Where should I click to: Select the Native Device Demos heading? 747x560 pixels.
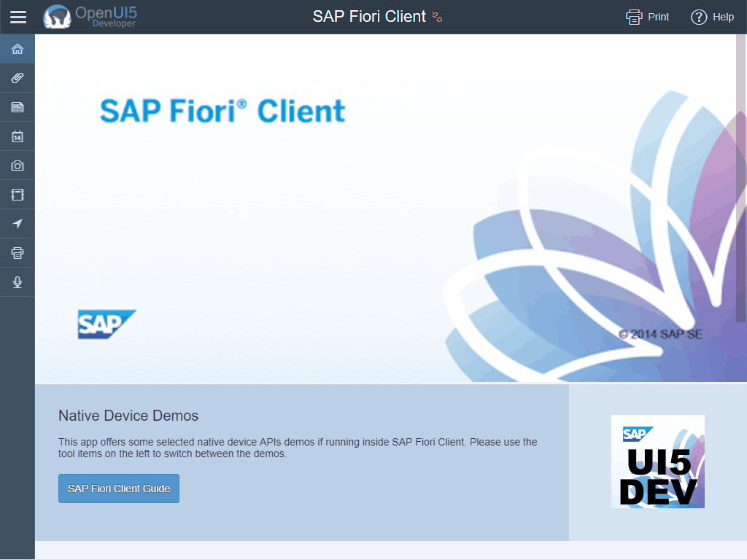pyautogui.click(x=128, y=416)
